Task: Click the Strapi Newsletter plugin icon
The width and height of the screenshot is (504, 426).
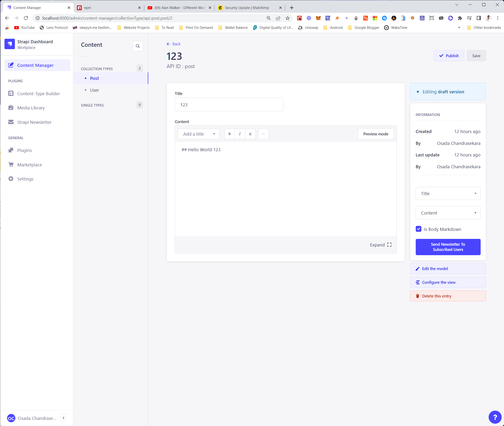Action: [11, 122]
